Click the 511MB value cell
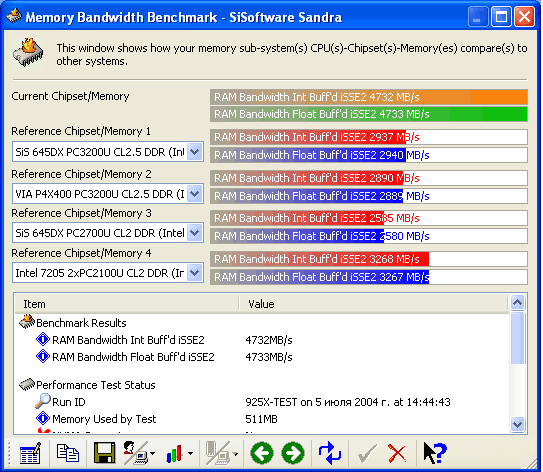Viewport: 543px width, 472px height. click(x=261, y=419)
